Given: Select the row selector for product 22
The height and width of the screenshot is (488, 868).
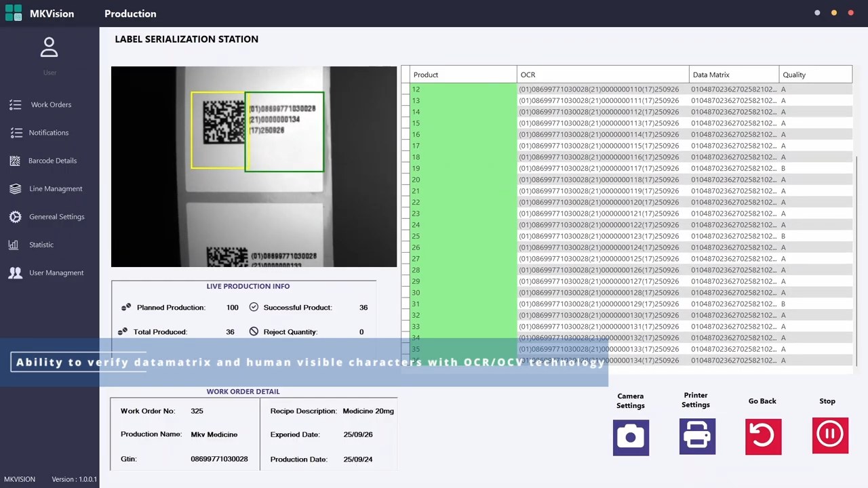Looking at the screenshot, I should (406, 202).
